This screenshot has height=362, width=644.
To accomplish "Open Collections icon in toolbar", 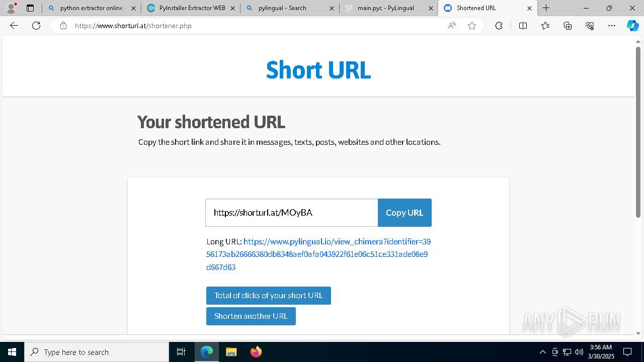I will pos(568,26).
